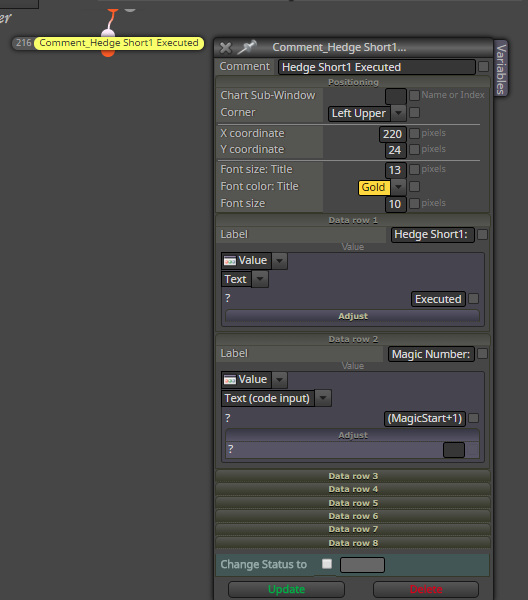Expand the Data row 3 section
This screenshot has height=600, width=528.
pyautogui.click(x=353, y=476)
